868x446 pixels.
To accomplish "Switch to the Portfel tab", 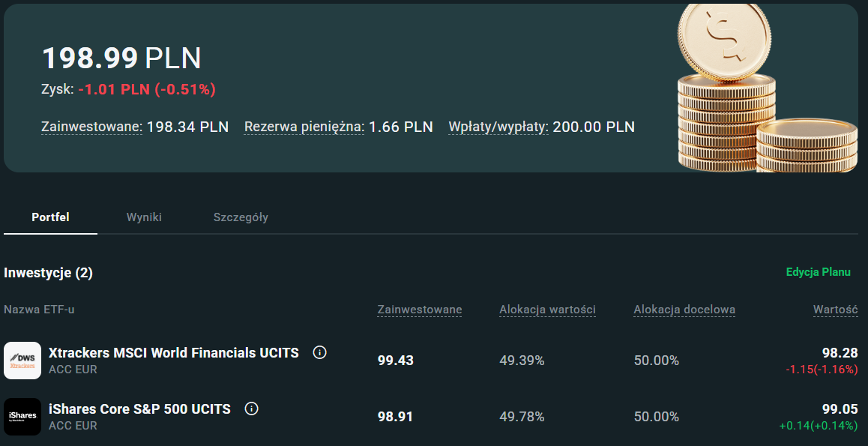I will (x=50, y=217).
